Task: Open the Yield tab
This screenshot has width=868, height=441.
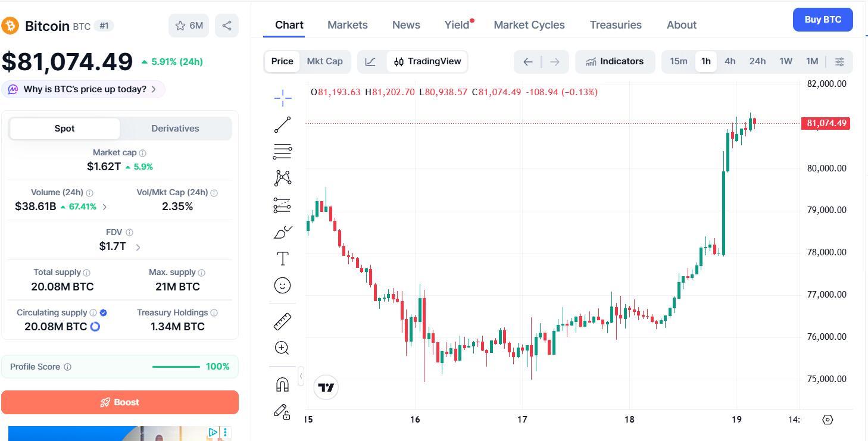Action: pyautogui.click(x=457, y=25)
